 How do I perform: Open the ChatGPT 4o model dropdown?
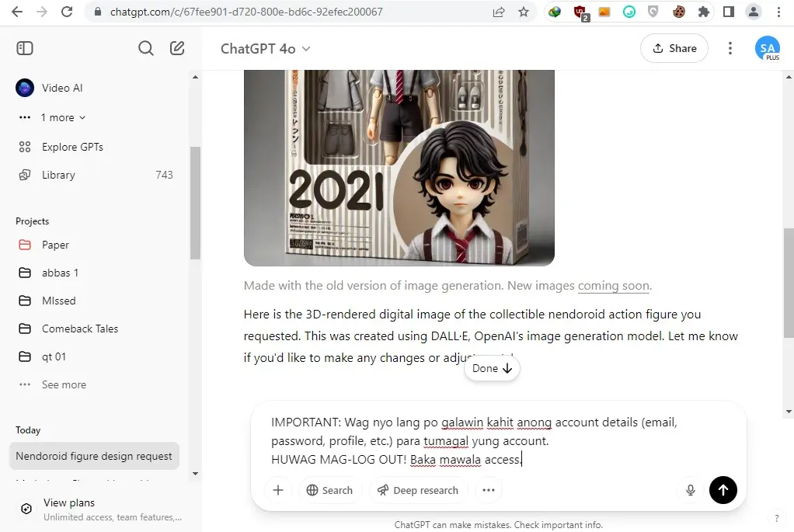tap(266, 49)
